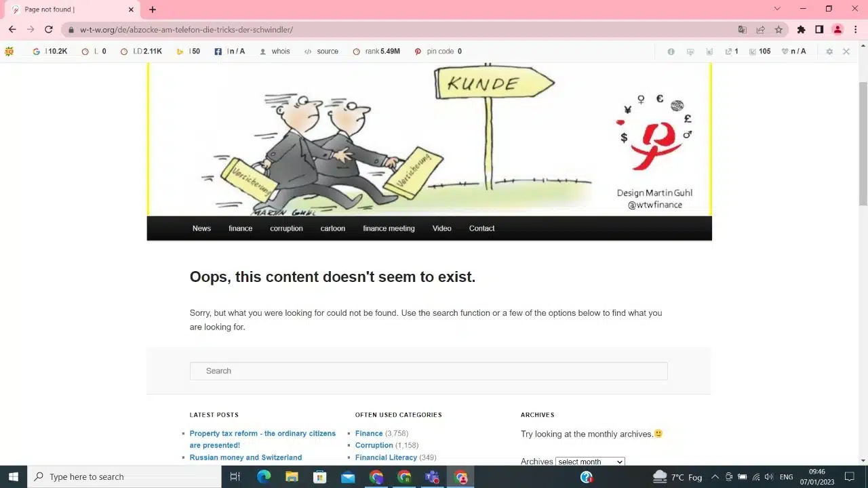868x488 pixels.
Task: Open Microsoft Edge from the taskbar
Action: (264, 476)
